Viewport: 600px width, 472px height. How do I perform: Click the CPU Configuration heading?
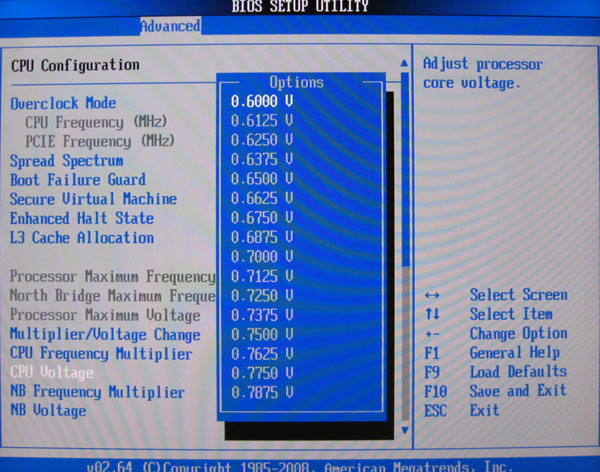click(x=75, y=65)
